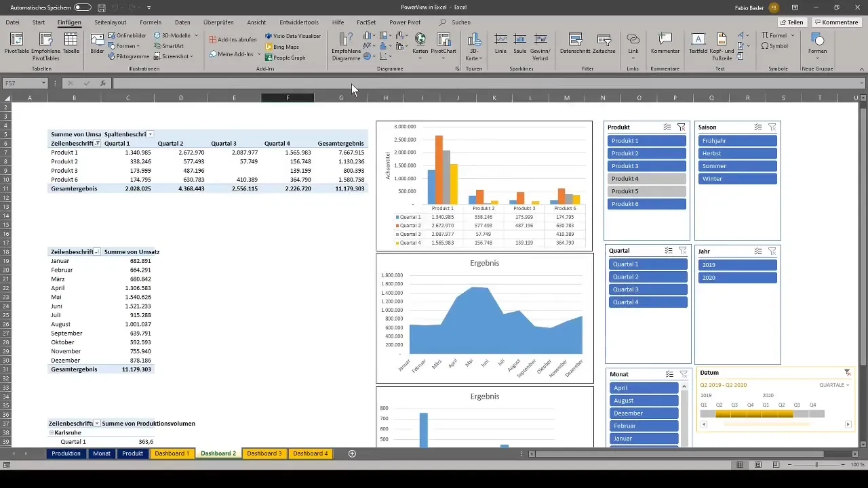868x488 pixels.
Task: Enable multi-select in Jahr slicer
Action: point(758,251)
